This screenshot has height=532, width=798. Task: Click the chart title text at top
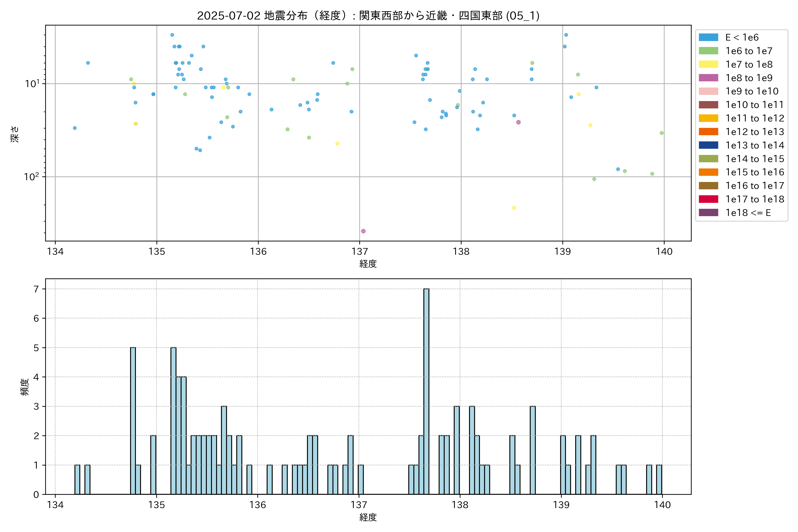368,16
